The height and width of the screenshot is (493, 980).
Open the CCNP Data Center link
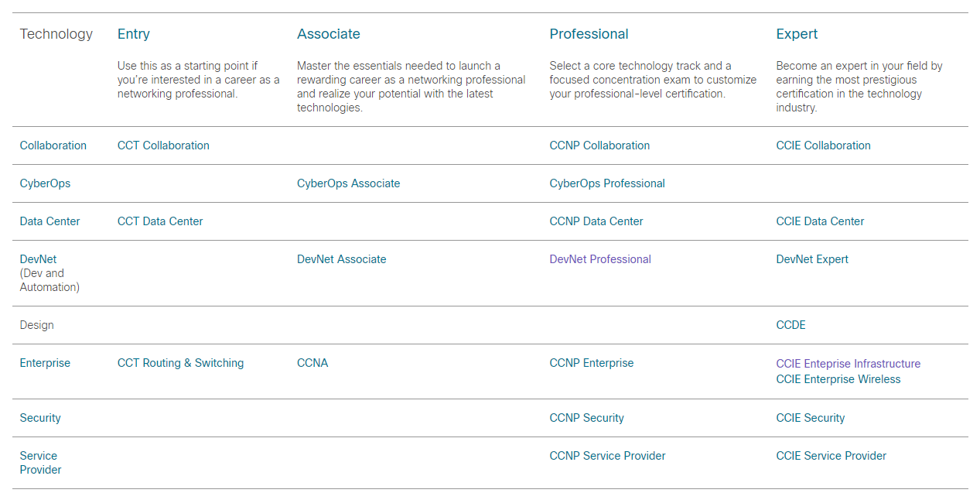(x=596, y=221)
